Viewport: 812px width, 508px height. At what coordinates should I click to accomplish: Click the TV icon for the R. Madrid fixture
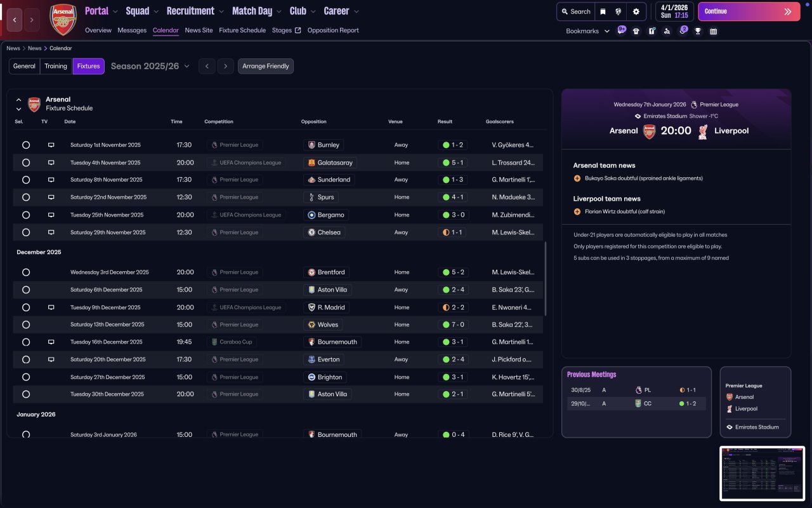point(51,307)
